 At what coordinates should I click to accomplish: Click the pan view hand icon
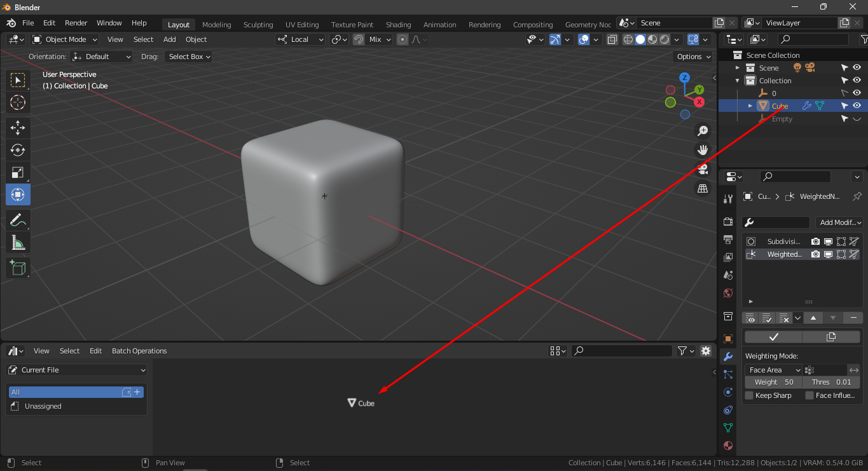tap(703, 150)
